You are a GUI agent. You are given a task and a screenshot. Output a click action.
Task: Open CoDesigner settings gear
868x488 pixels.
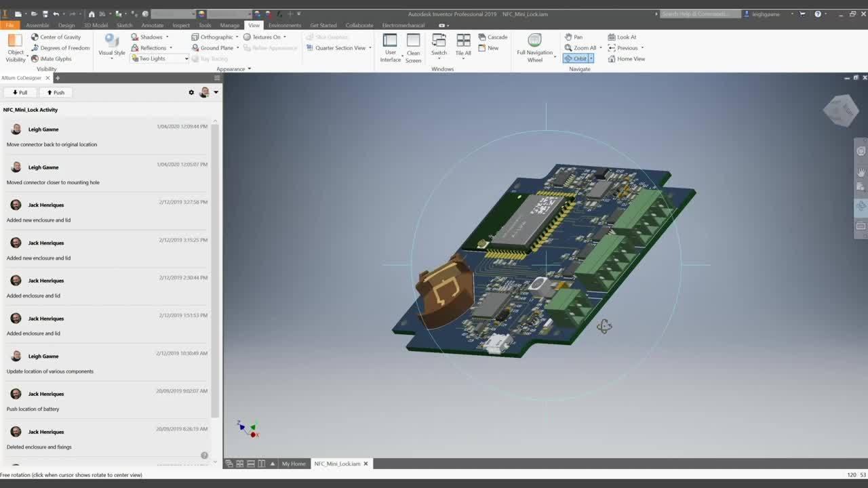(x=191, y=93)
